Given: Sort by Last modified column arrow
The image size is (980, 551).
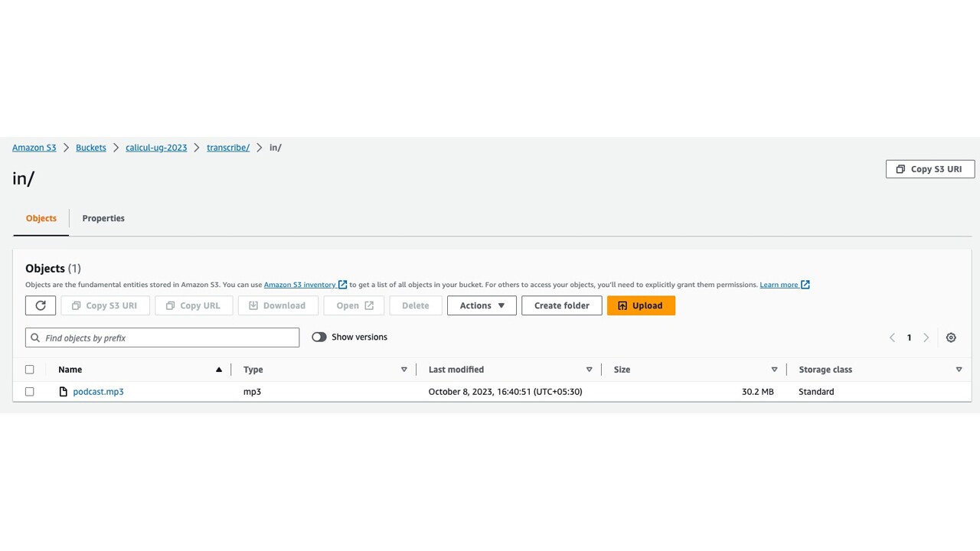Looking at the screenshot, I should [x=589, y=370].
